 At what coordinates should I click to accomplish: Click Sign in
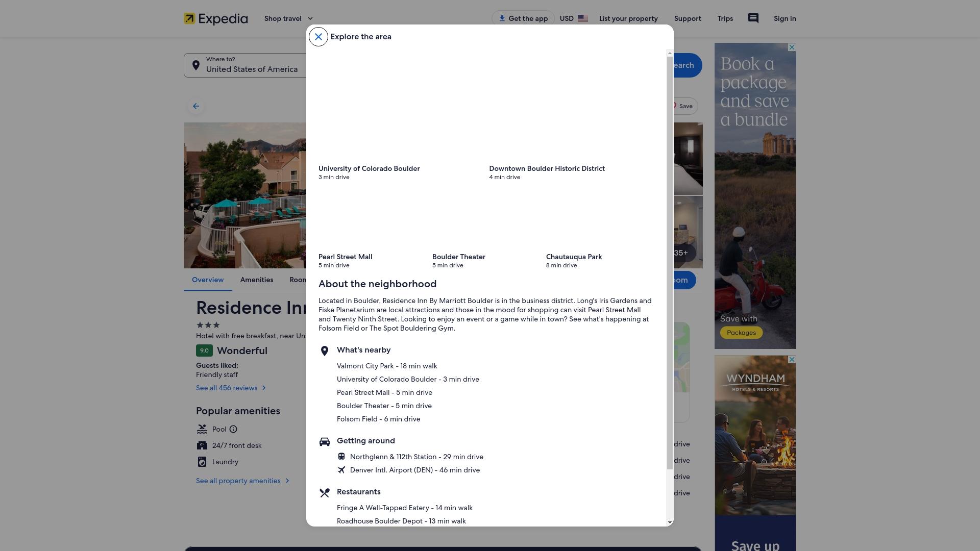(785, 18)
